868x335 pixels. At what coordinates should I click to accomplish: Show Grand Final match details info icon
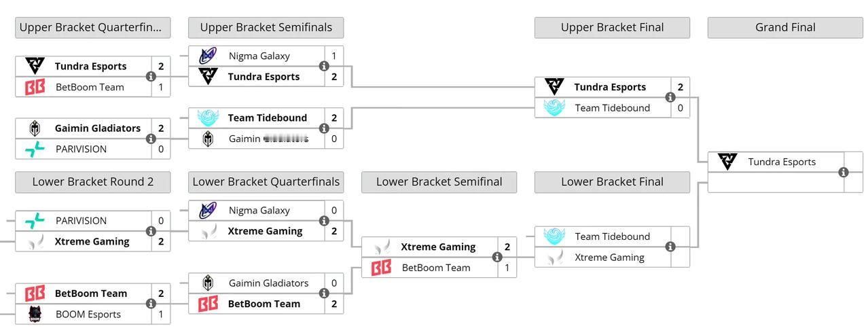point(844,173)
